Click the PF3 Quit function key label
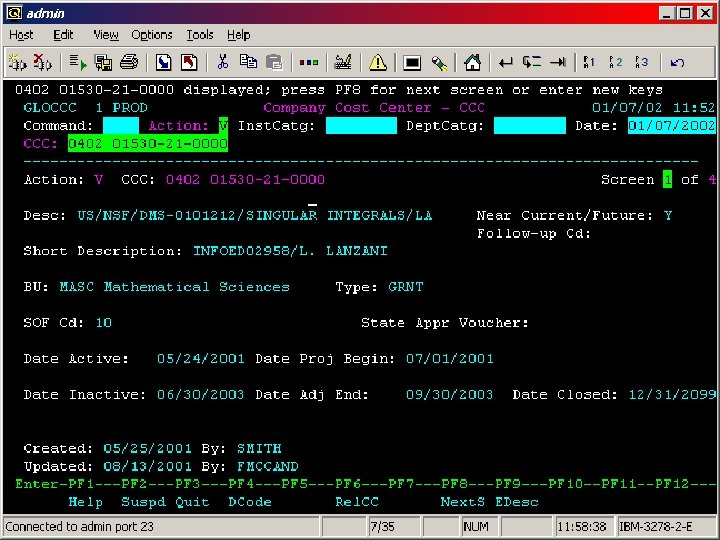The width and height of the screenshot is (720, 540). click(x=192, y=502)
